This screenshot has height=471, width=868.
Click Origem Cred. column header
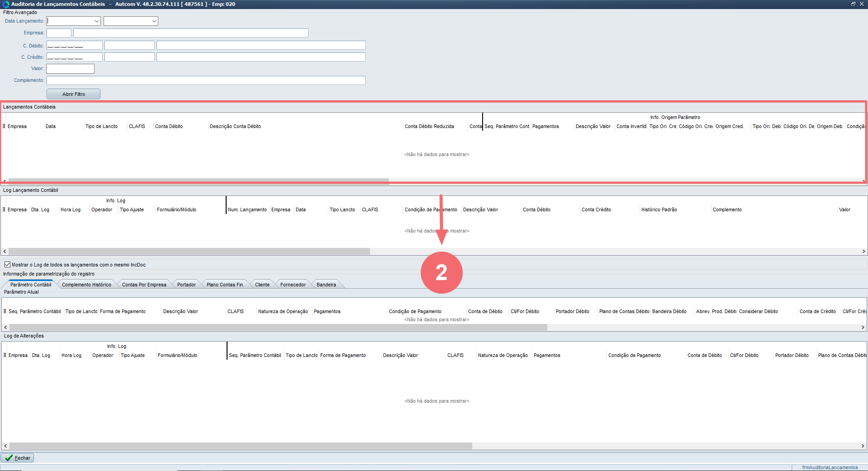pyautogui.click(x=732, y=126)
